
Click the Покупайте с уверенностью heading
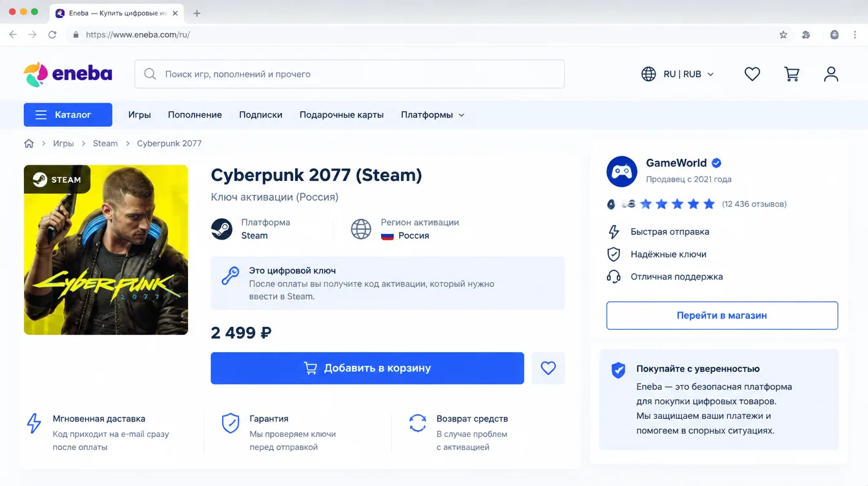tap(697, 369)
